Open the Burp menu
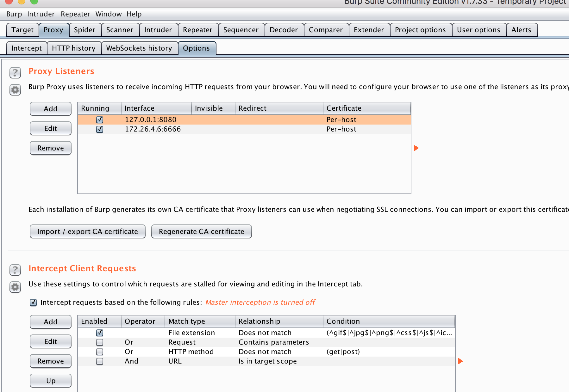The width and height of the screenshot is (569, 392). point(14,14)
